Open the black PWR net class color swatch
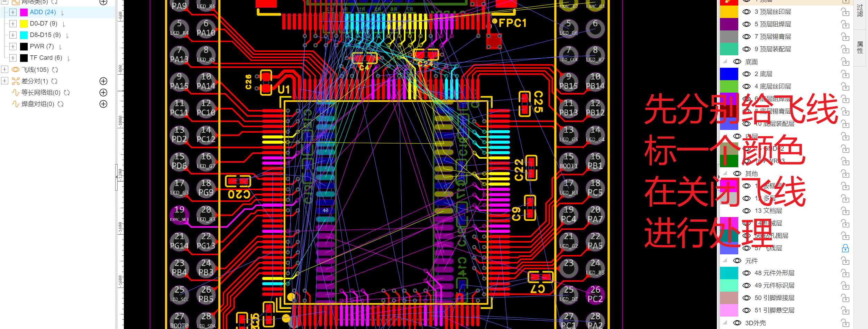This screenshot has height=329, width=868. 24,47
